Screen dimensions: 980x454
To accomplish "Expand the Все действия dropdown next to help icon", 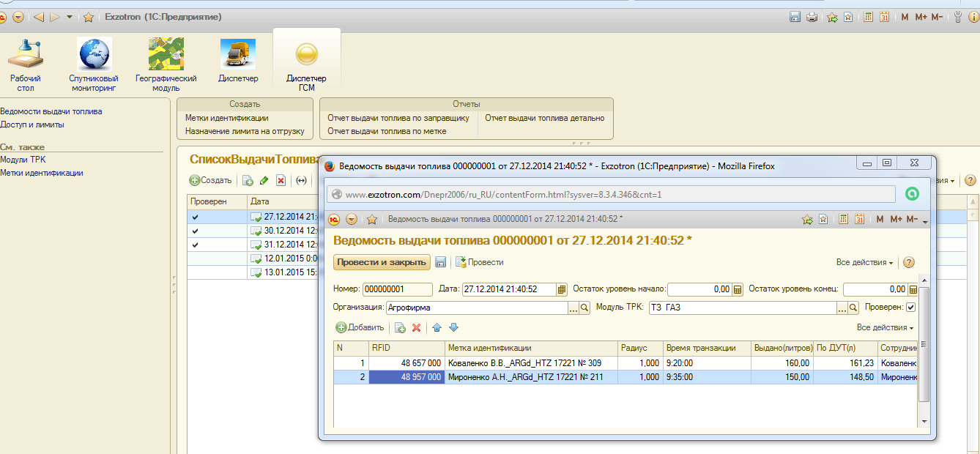I will 864,262.
